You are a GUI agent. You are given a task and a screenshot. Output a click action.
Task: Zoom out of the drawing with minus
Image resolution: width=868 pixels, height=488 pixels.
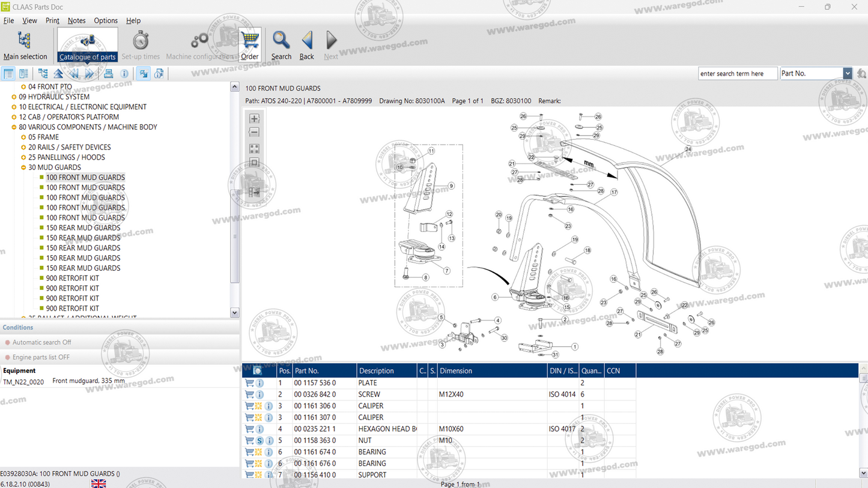click(x=254, y=133)
